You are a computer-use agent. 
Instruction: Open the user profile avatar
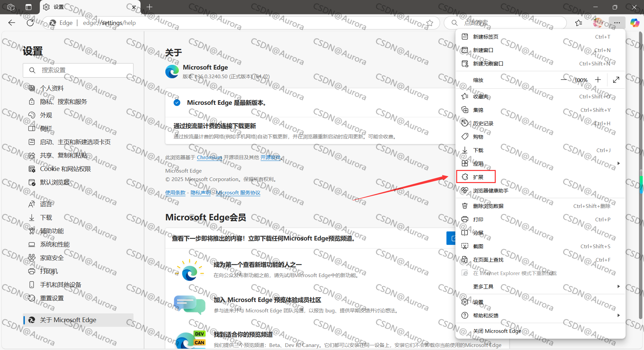tap(598, 23)
